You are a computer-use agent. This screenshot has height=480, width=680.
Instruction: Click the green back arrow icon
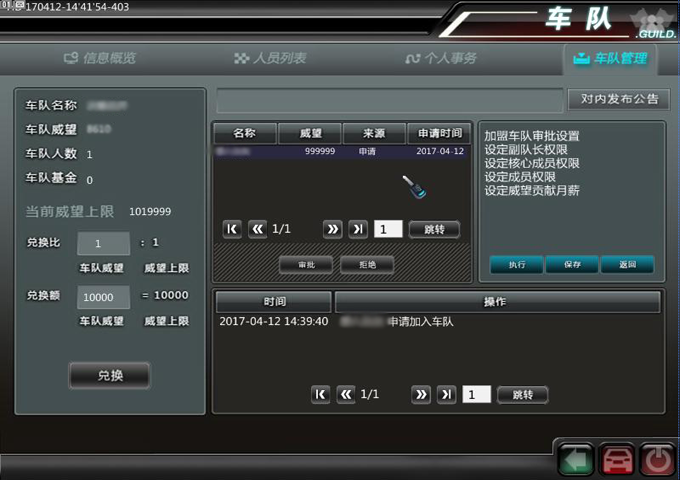(576, 459)
